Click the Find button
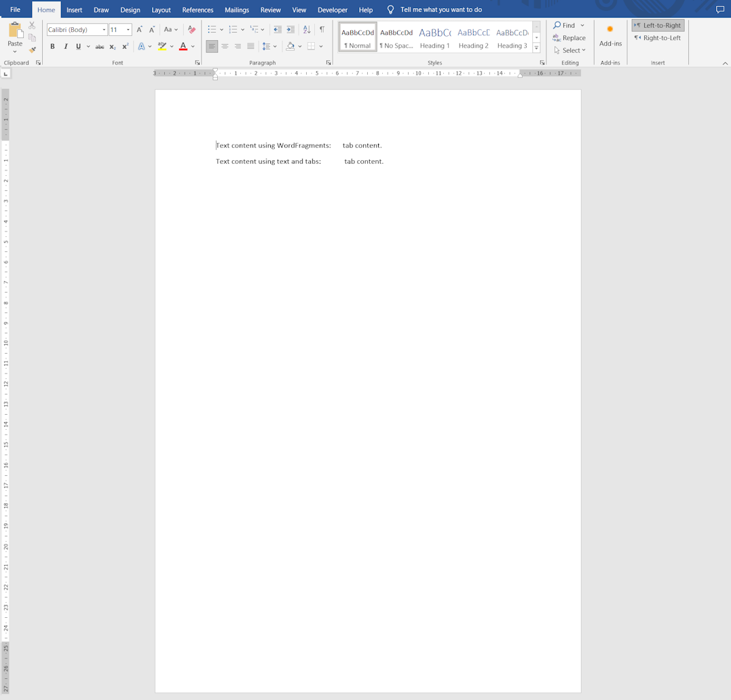Image resolution: width=731 pixels, height=700 pixels. [564, 25]
